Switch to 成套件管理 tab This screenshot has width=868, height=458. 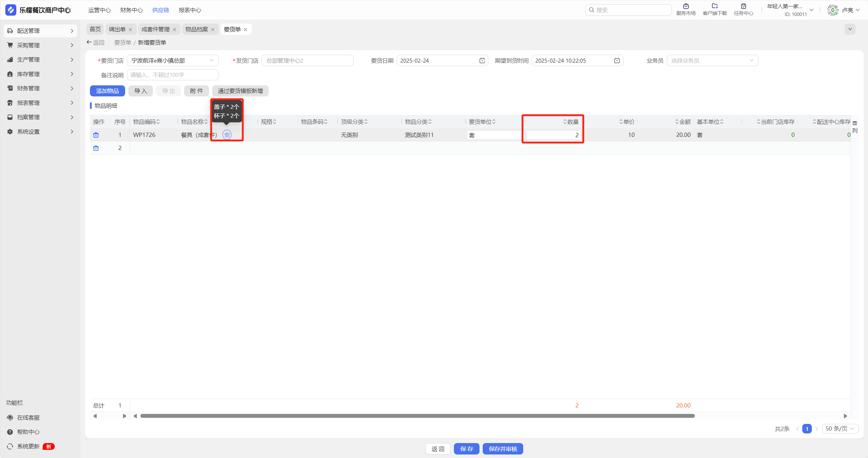pyautogui.click(x=155, y=30)
